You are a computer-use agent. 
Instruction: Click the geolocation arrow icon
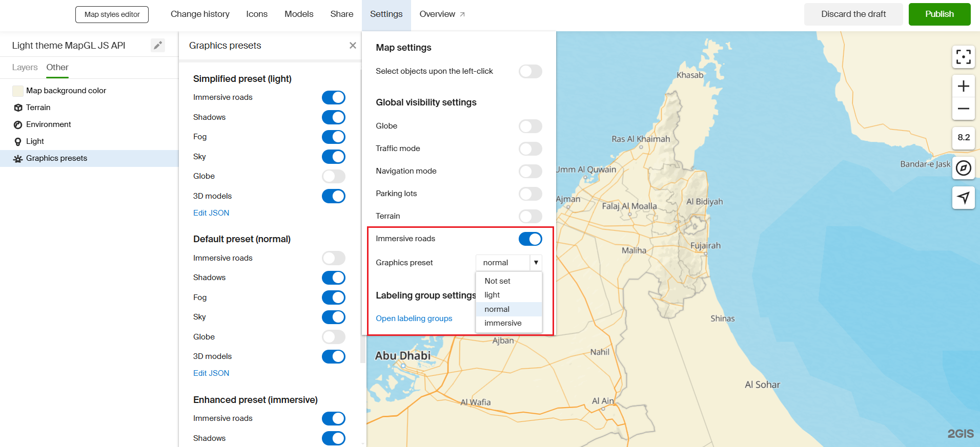tap(963, 198)
